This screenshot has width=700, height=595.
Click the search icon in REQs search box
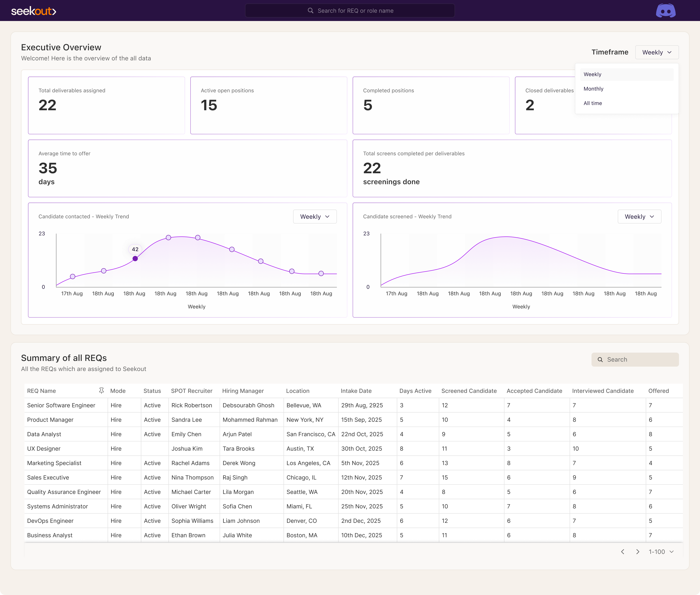tap(600, 360)
